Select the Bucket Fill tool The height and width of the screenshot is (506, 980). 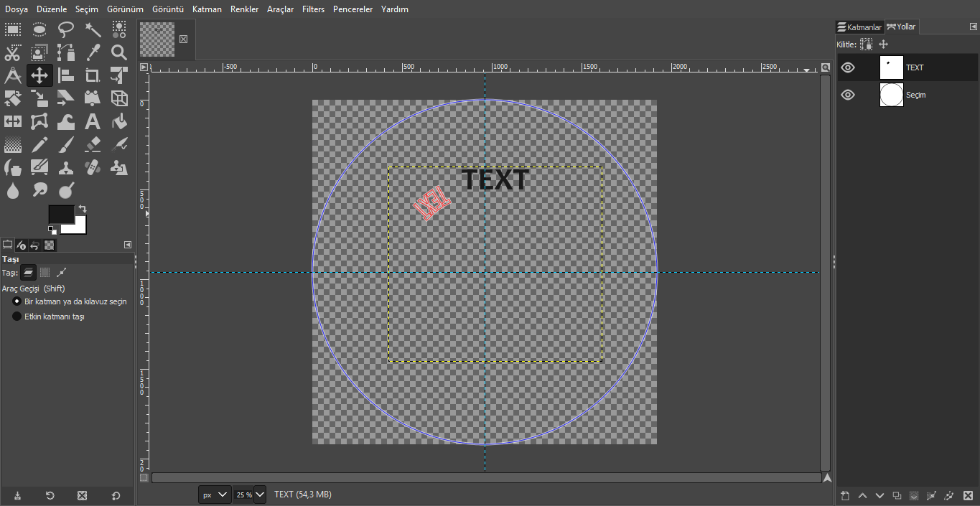(119, 121)
